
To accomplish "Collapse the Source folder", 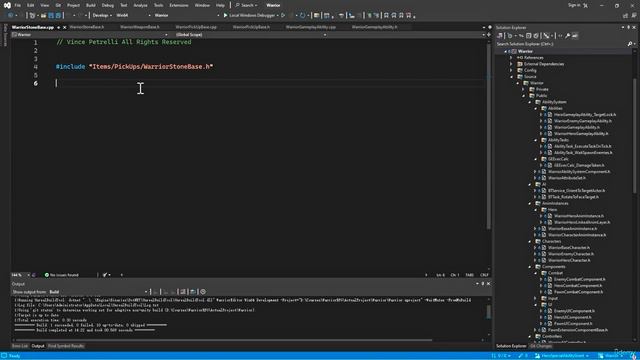I will (511, 77).
